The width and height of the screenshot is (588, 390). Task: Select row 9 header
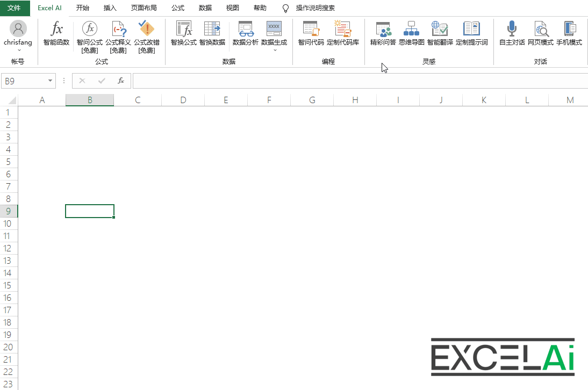click(8, 211)
